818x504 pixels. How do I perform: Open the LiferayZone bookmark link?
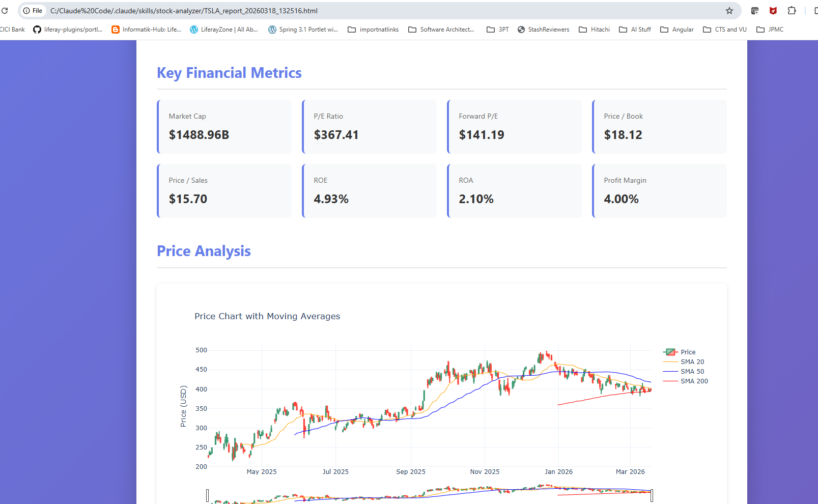pyautogui.click(x=224, y=30)
